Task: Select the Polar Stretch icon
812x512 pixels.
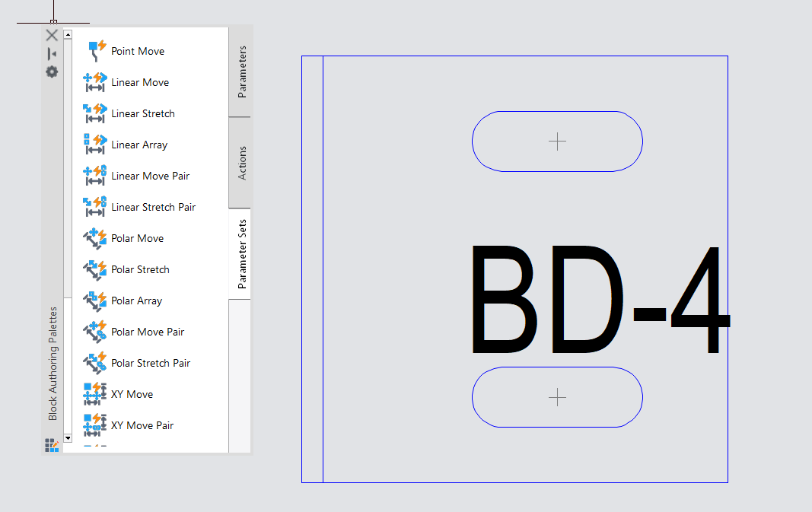Action: coord(95,269)
